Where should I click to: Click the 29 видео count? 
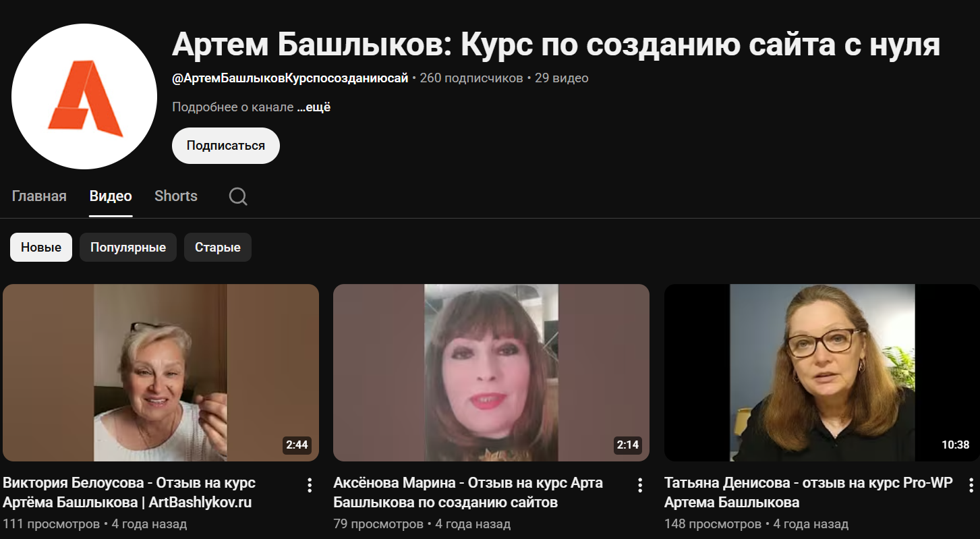coord(562,78)
